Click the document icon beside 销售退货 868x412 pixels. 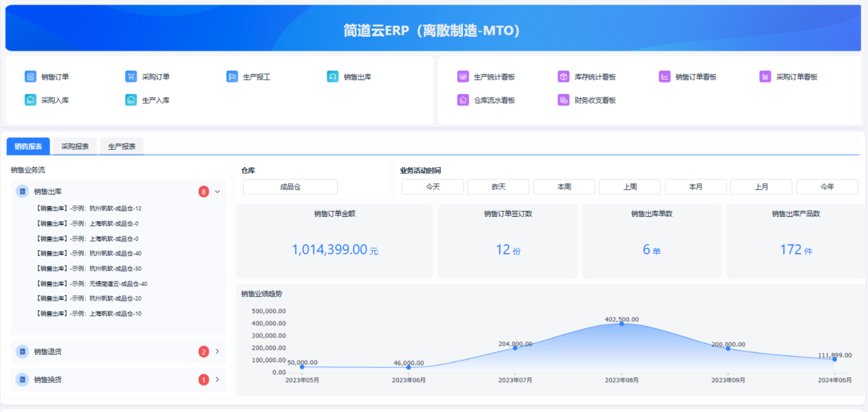click(22, 351)
